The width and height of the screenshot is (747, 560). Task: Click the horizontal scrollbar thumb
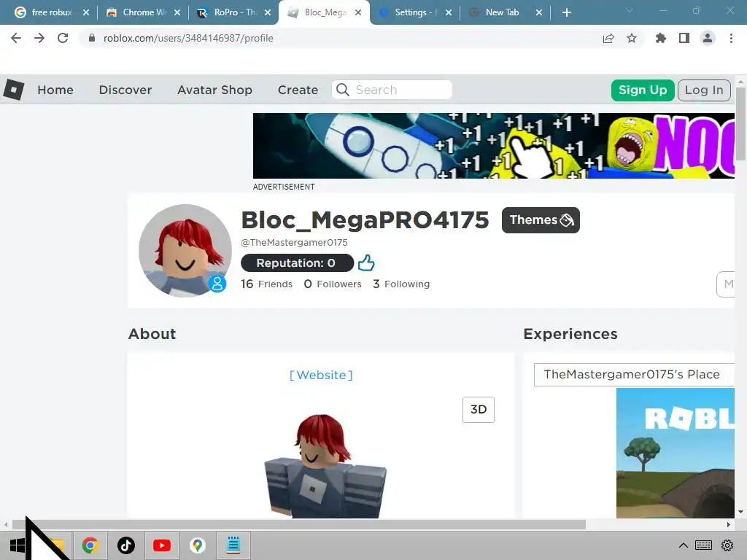[298, 525]
